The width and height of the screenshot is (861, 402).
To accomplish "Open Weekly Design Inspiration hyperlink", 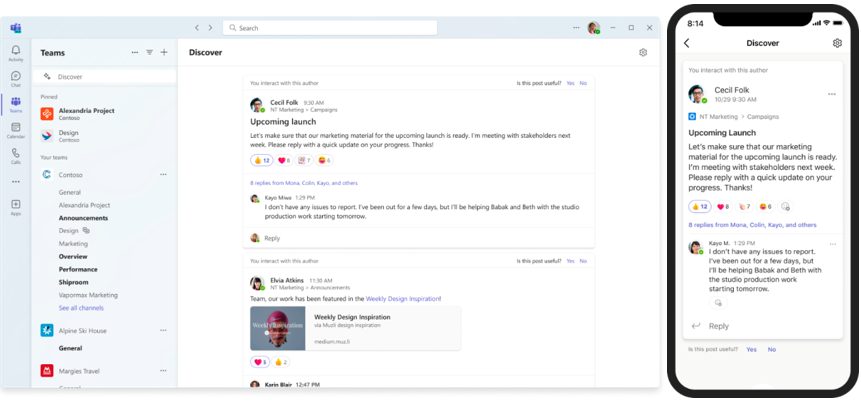I will (x=402, y=299).
